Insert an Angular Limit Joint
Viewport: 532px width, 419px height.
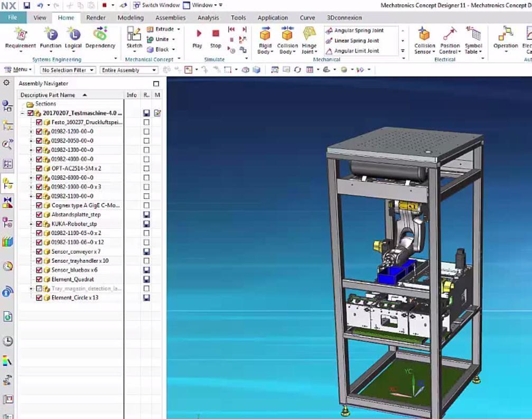point(352,51)
